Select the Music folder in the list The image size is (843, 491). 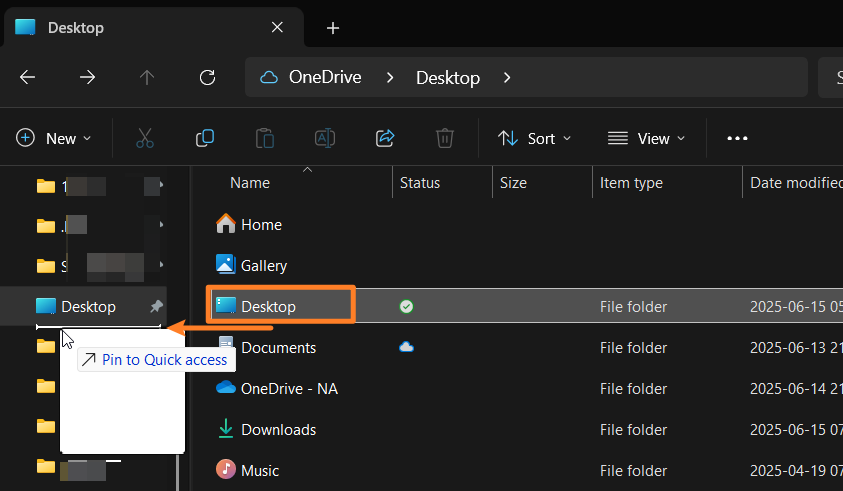coord(260,471)
